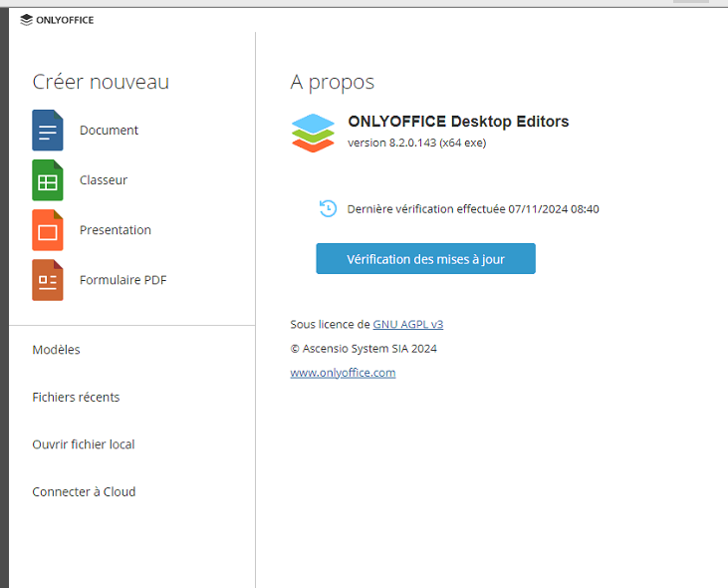The image size is (728, 588).
Task: Click the ONLYOFFICE Desktop Editors layered logo
Action: (313, 133)
